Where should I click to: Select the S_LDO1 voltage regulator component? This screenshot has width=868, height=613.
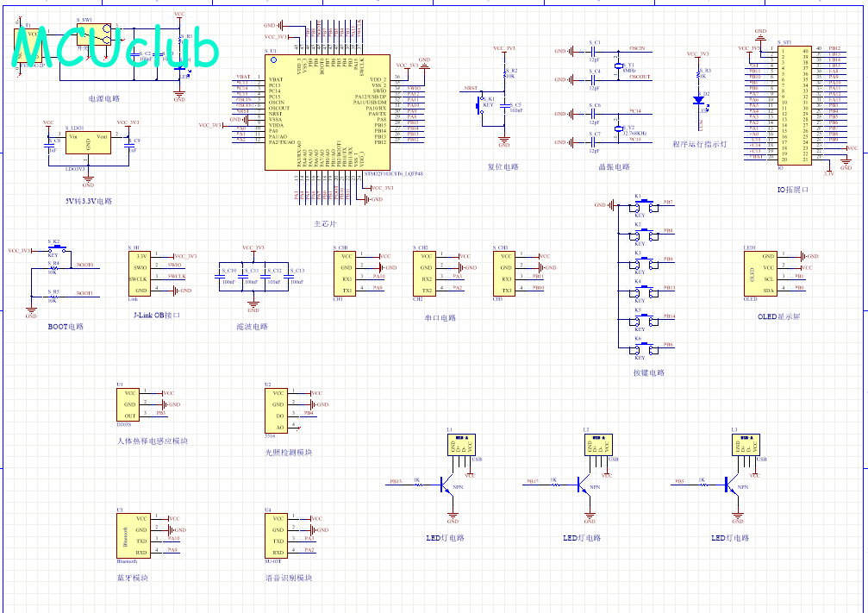(87, 143)
